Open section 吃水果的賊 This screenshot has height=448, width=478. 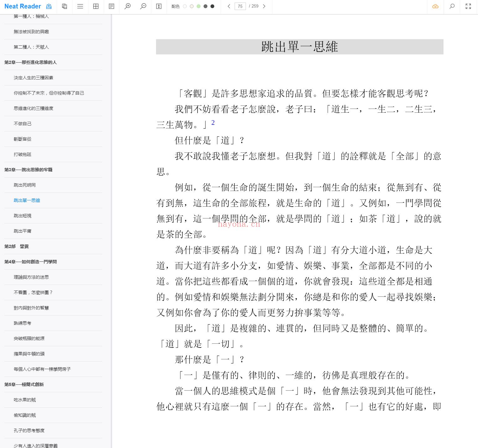[25, 400]
